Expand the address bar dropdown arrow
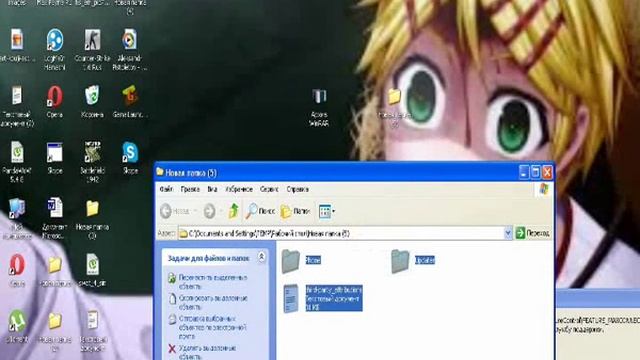Viewport: 640px width, 360px height. [x=508, y=233]
